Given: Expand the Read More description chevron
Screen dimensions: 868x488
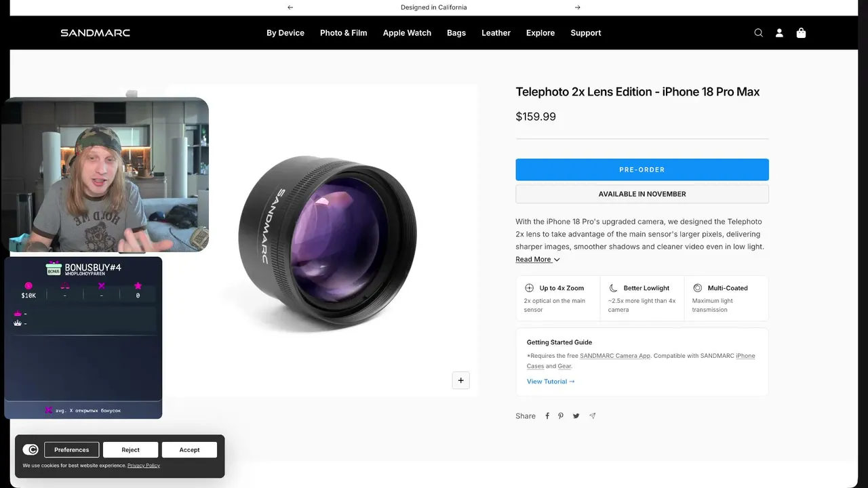Looking at the screenshot, I should coord(557,260).
